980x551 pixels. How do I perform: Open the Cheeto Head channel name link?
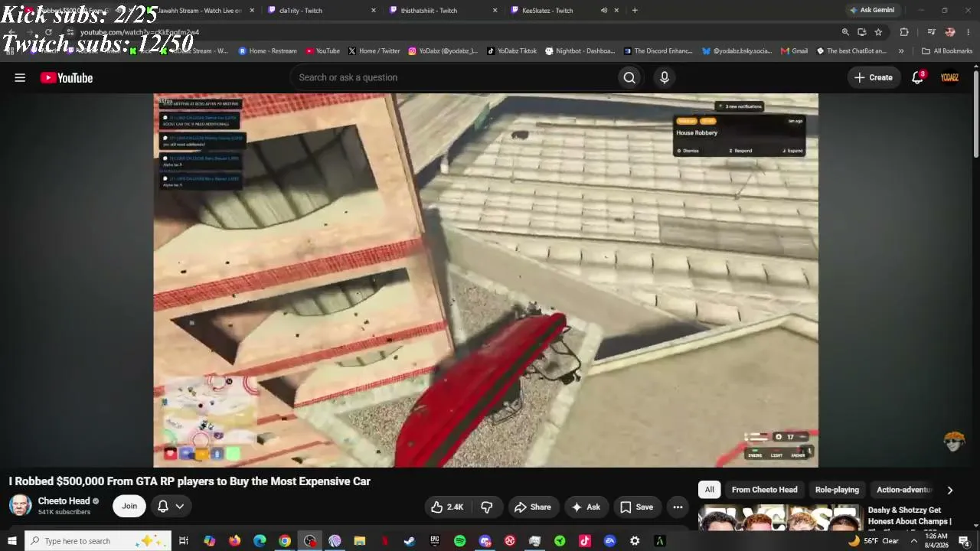[x=64, y=501]
